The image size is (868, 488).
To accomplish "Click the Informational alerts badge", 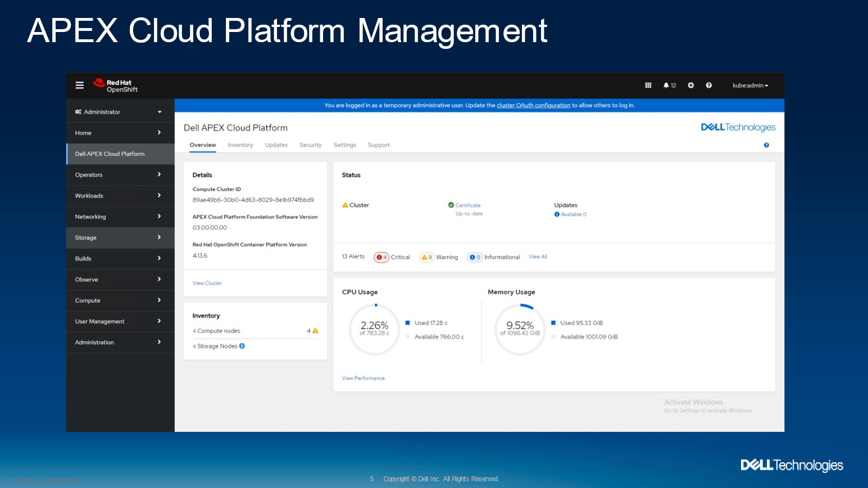I will [x=474, y=257].
